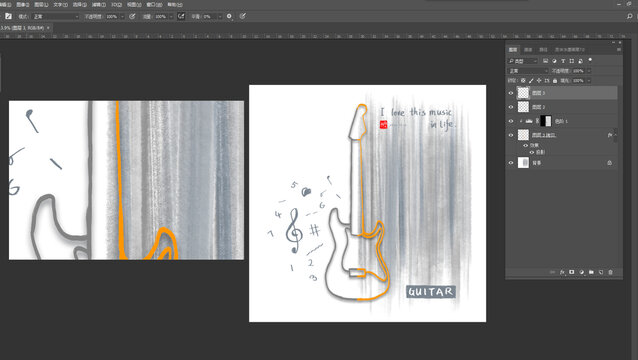Click the brush smoothing 0% value field

(210, 16)
